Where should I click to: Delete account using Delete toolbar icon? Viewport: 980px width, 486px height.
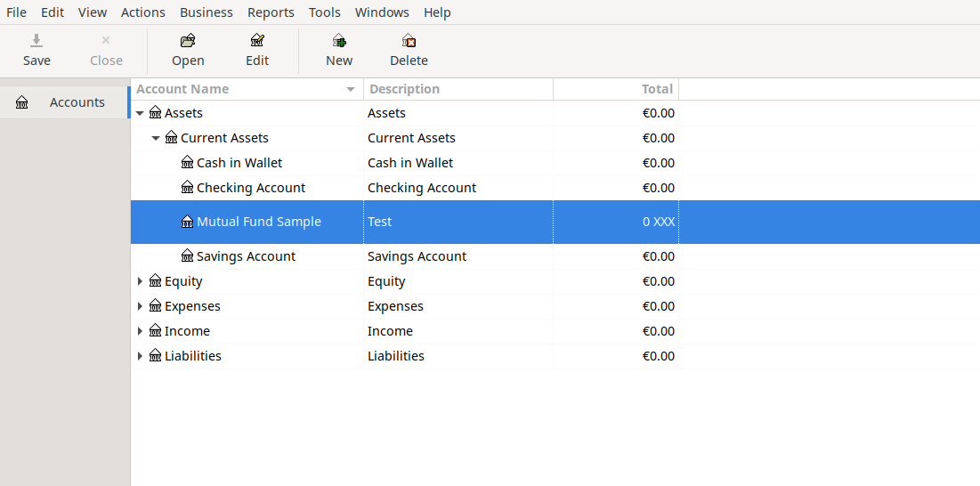tap(409, 41)
